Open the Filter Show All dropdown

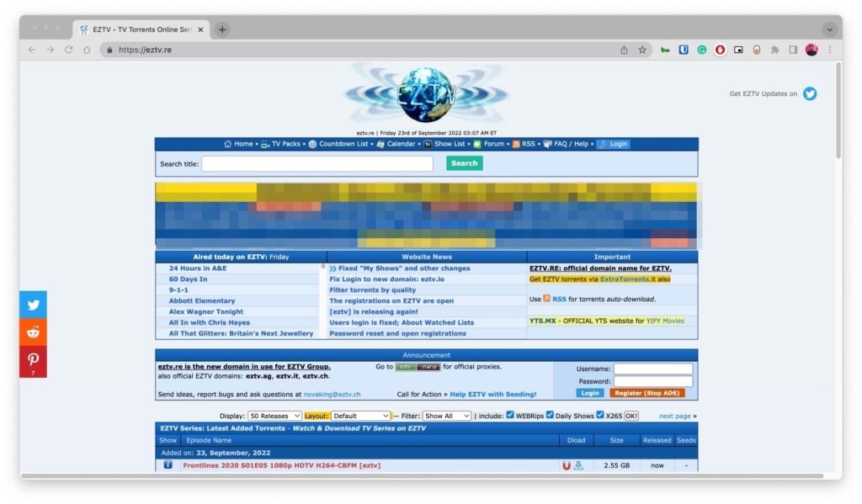(446, 416)
